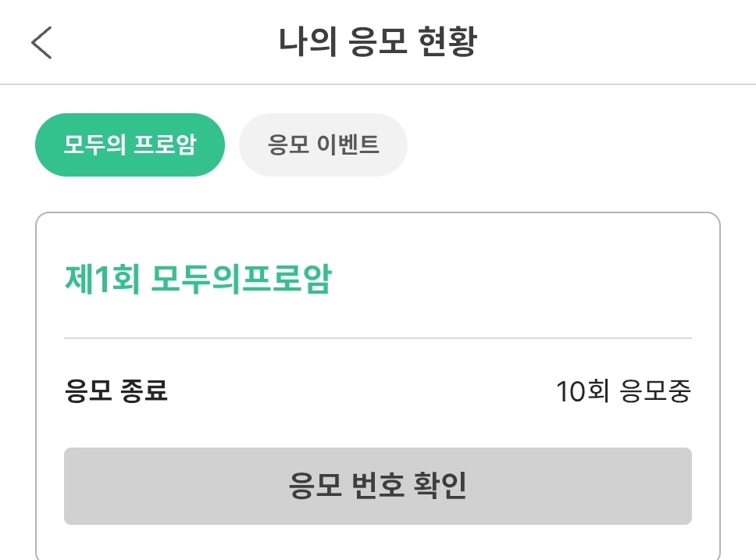Viewport: 756px width, 560px height.
Task: Tap the word 종료 in the status row
Action: pyautogui.click(x=144, y=391)
